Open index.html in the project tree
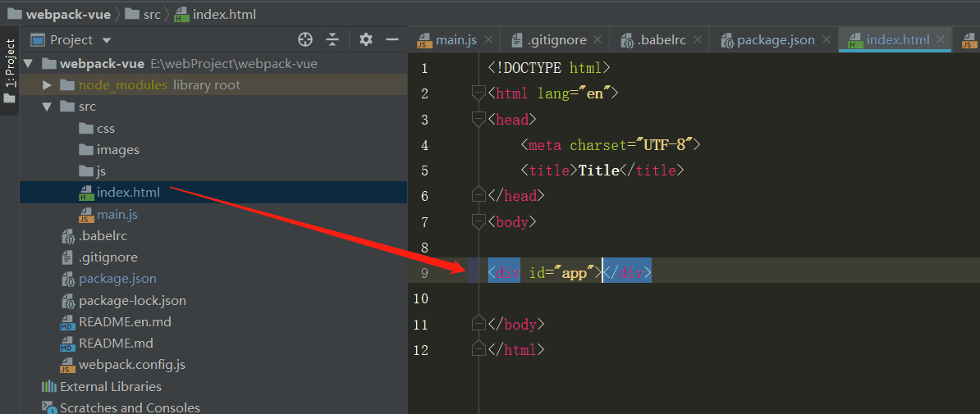Image resolution: width=980 pixels, height=414 pixels. pos(119,193)
